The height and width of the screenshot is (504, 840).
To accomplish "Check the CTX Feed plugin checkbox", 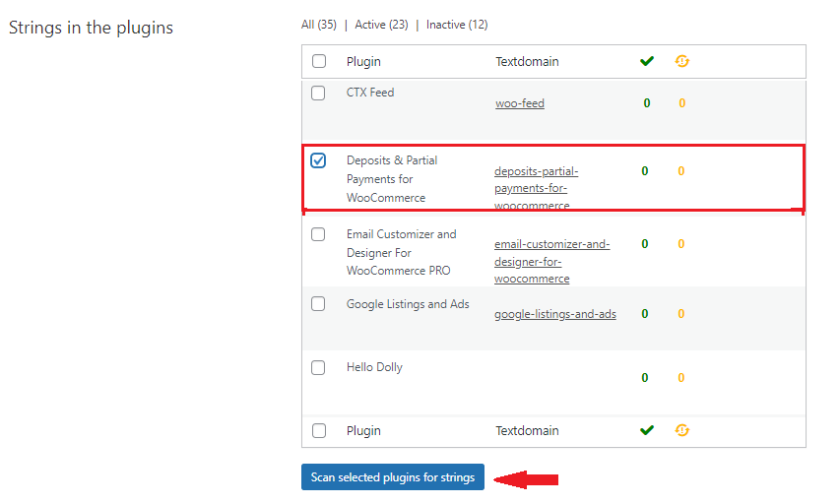I will pyautogui.click(x=318, y=93).
